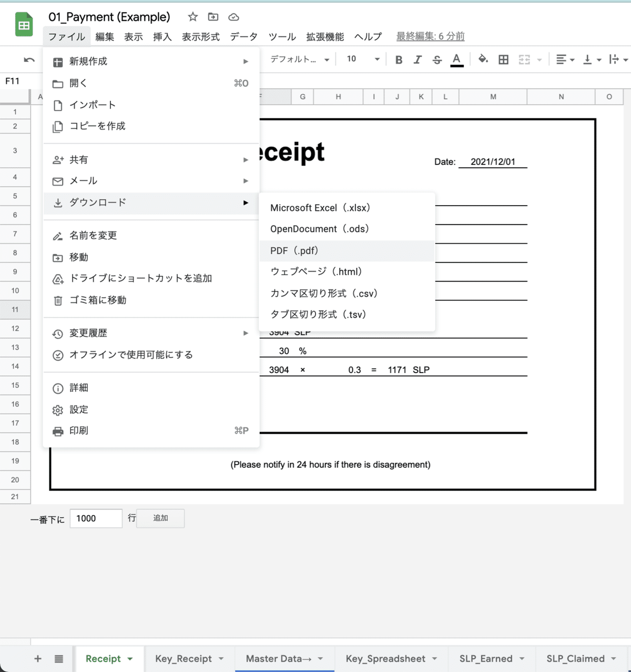Click the add new sheet plus
Viewport: 631px width, 672px height.
[x=38, y=659]
